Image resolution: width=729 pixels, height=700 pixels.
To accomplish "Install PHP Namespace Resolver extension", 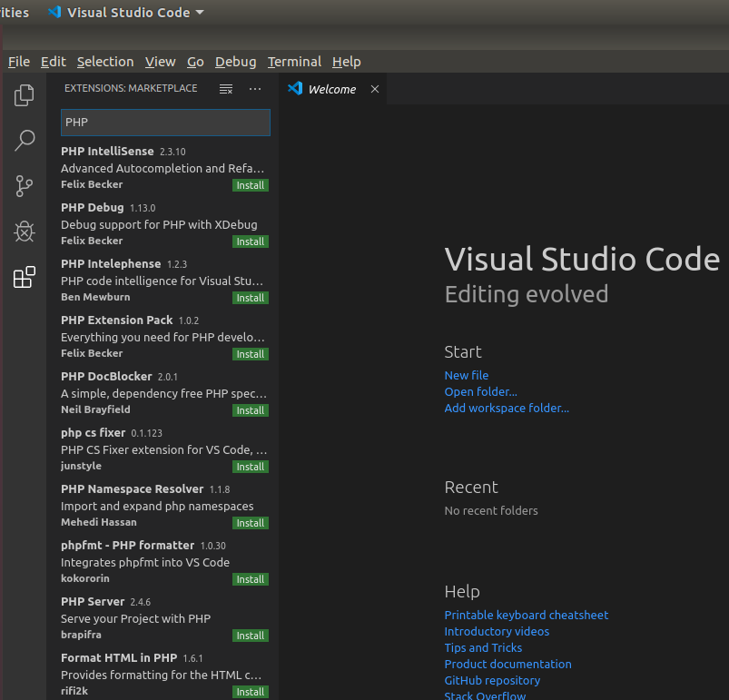I will point(251,522).
